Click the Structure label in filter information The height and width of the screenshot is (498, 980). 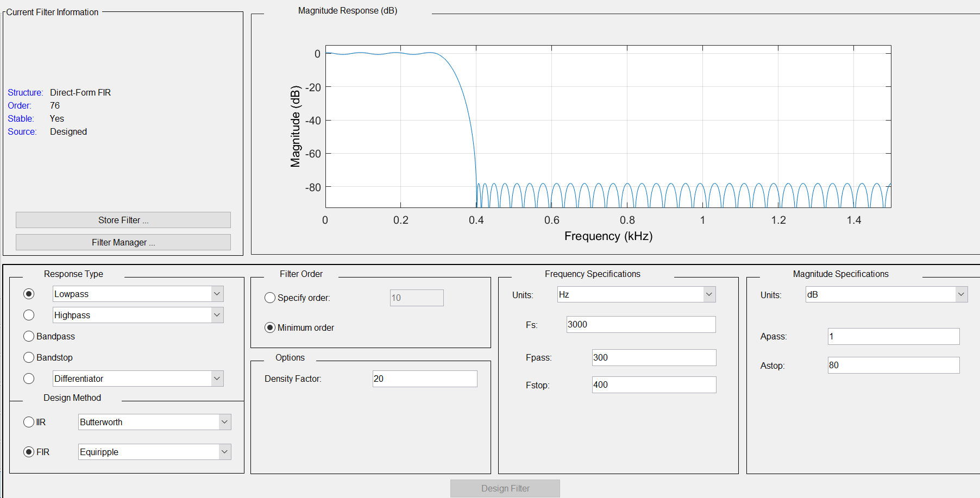25,92
